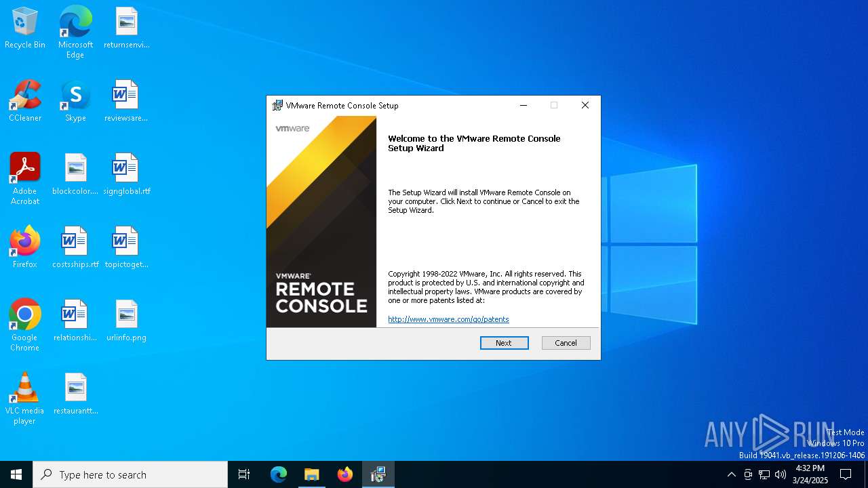Screen dimensions: 868x488
Task: Open the network status tray icon
Action: point(764,474)
